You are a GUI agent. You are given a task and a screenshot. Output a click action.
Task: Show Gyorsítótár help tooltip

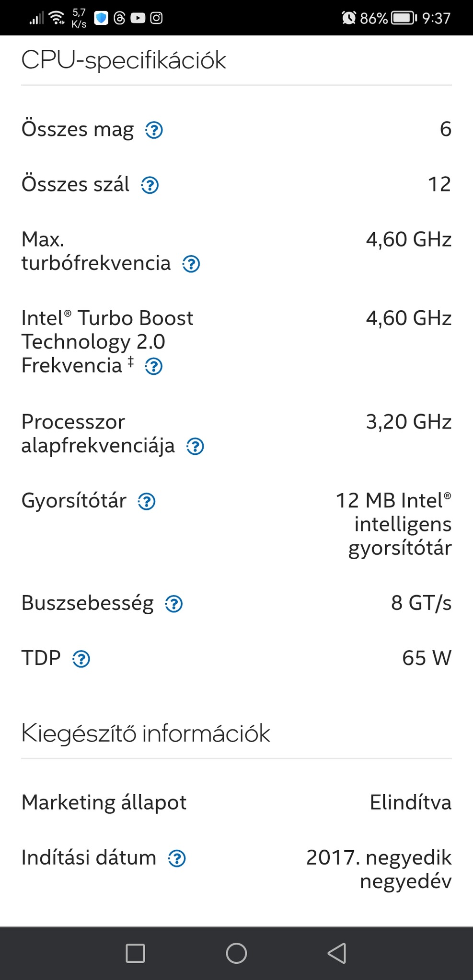pos(146,501)
